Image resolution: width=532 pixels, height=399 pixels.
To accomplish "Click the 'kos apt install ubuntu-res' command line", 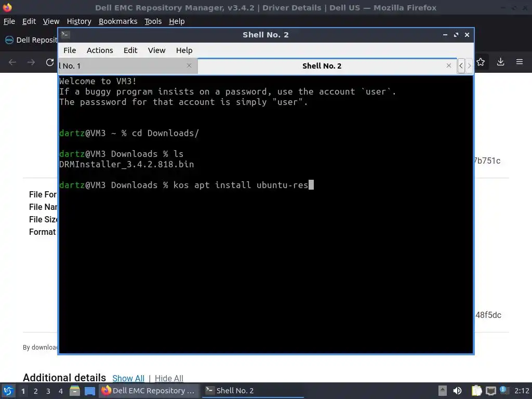I will pos(241,185).
